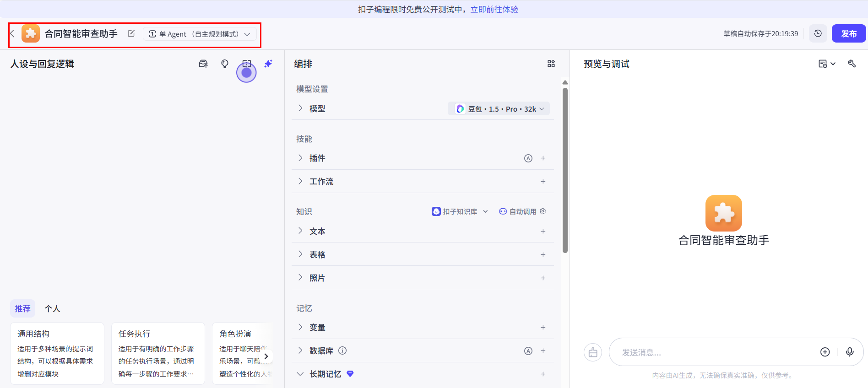The image size is (868, 388).
Task: Click the 模型设置 section label
Action: (x=312, y=89)
